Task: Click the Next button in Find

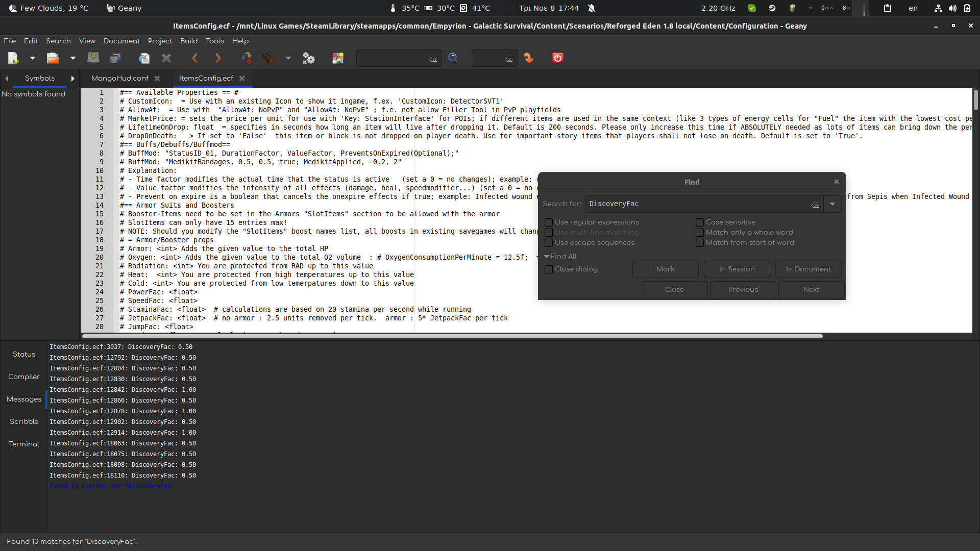Action: pyautogui.click(x=811, y=290)
